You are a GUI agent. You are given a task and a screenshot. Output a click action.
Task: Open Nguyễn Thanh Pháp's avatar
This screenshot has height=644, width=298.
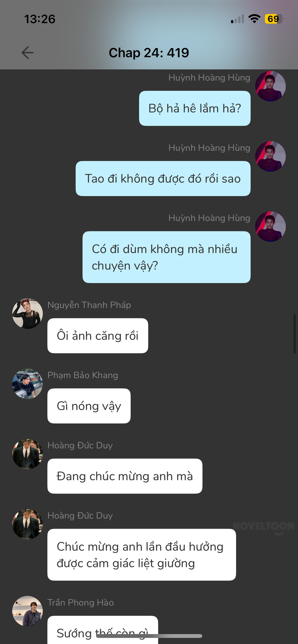click(x=28, y=314)
